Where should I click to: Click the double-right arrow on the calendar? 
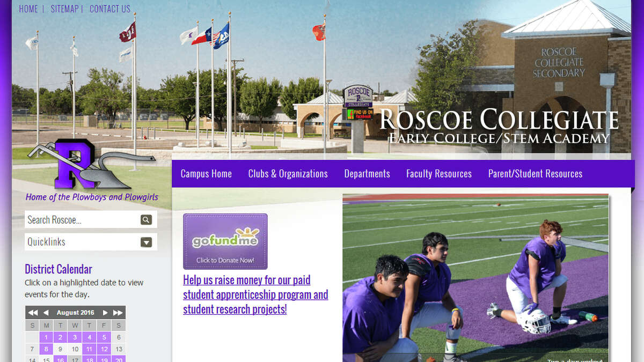(x=118, y=312)
